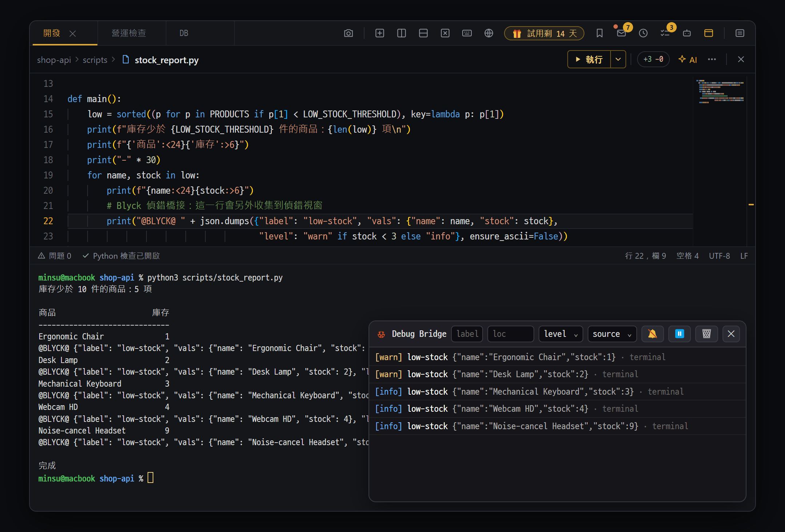Click the split vertical layout icon
The image size is (785, 532).
[401, 33]
